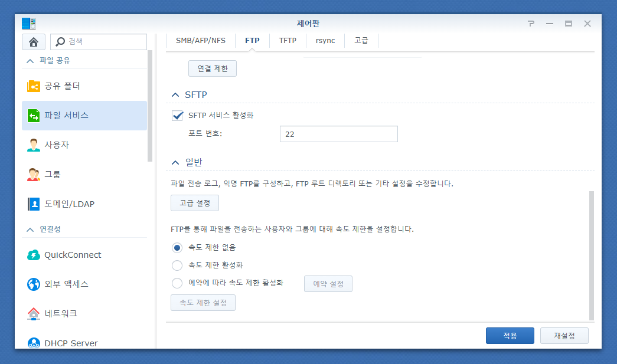Click the 포트 번호: label

pos(205,134)
